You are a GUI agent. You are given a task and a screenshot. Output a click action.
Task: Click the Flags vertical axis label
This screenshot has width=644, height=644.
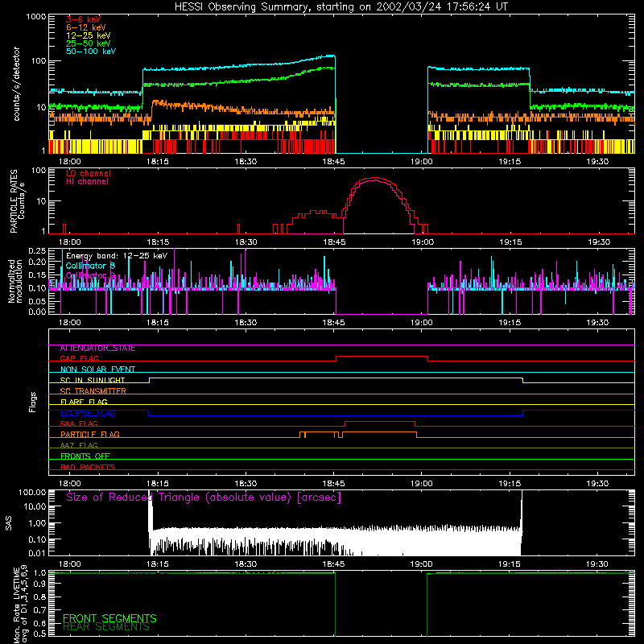click(x=33, y=402)
